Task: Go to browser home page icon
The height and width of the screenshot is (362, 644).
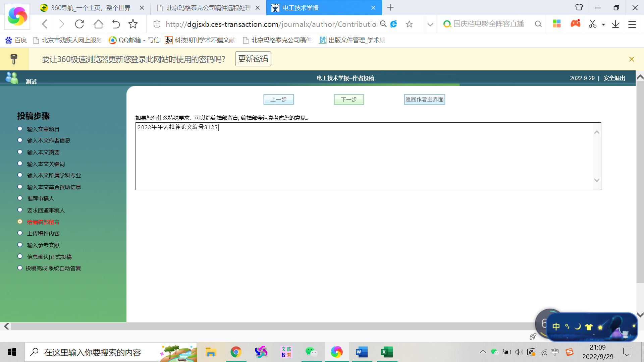Action: (x=98, y=24)
